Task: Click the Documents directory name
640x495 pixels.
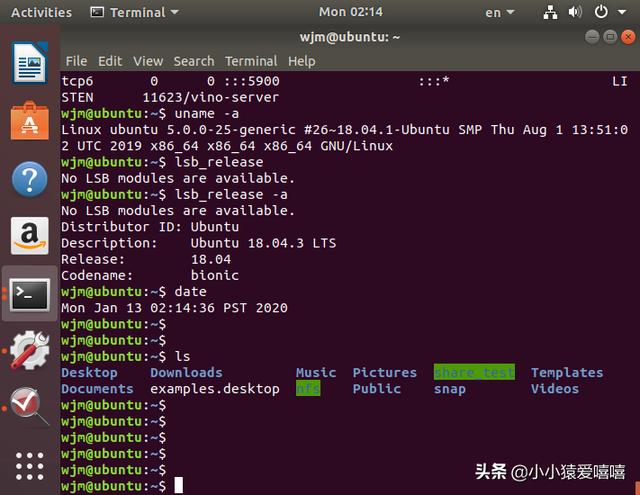Action: (97, 389)
